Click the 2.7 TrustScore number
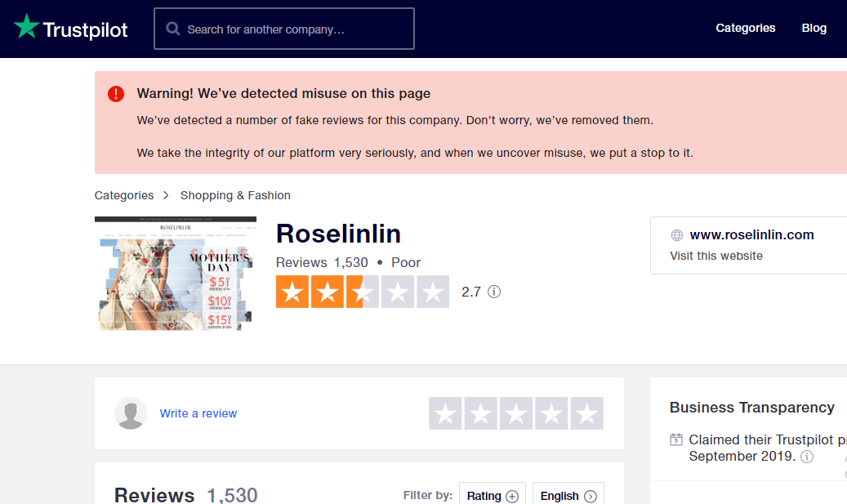The height and width of the screenshot is (504, 847). point(471,292)
